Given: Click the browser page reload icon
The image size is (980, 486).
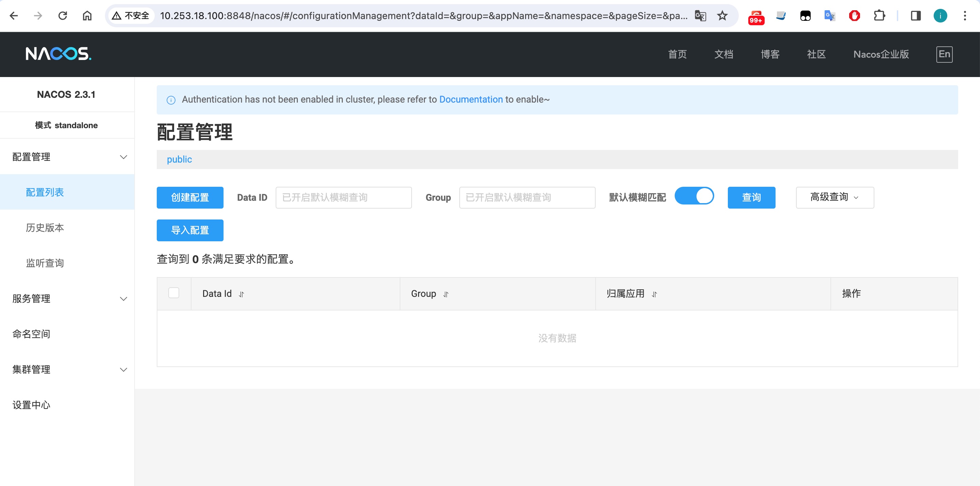Looking at the screenshot, I should click(x=62, y=16).
